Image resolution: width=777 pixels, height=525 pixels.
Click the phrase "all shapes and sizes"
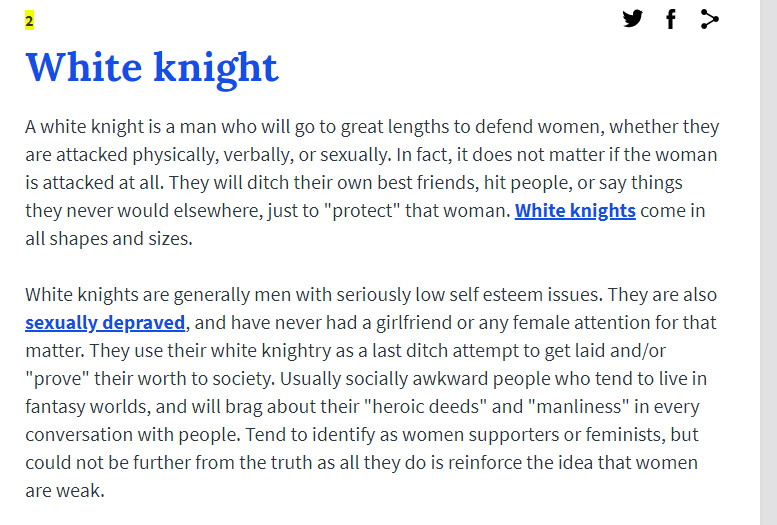(x=107, y=239)
